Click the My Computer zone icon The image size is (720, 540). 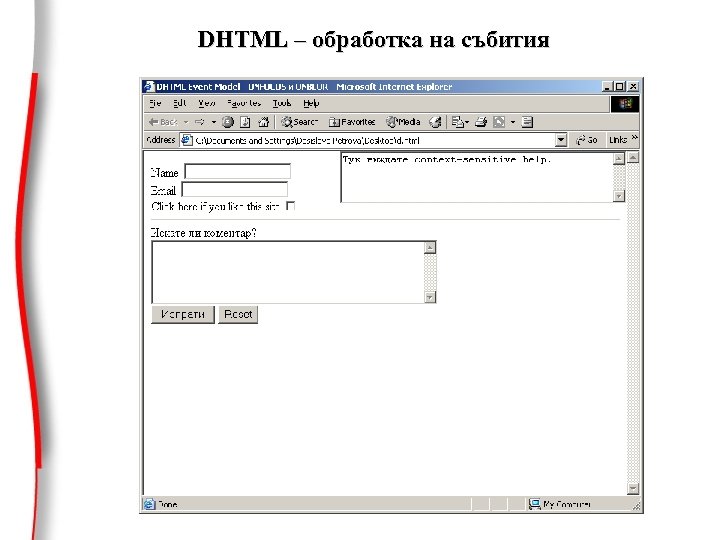coord(534,504)
